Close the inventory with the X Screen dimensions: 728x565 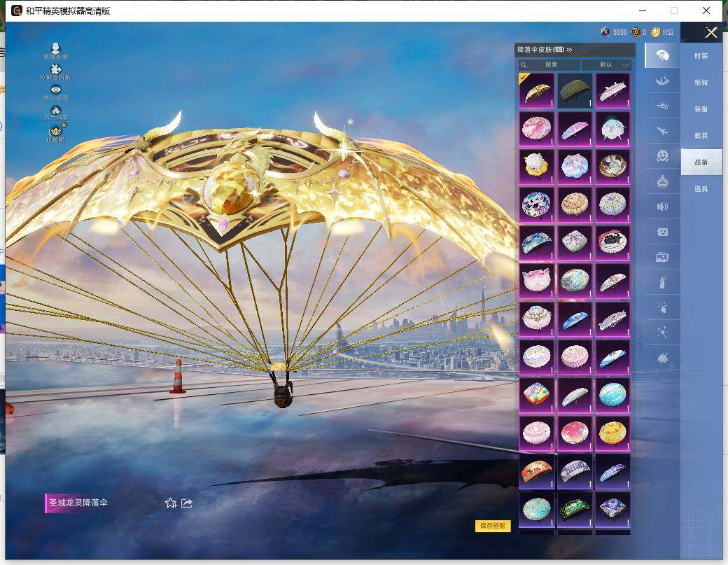coord(711,33)
